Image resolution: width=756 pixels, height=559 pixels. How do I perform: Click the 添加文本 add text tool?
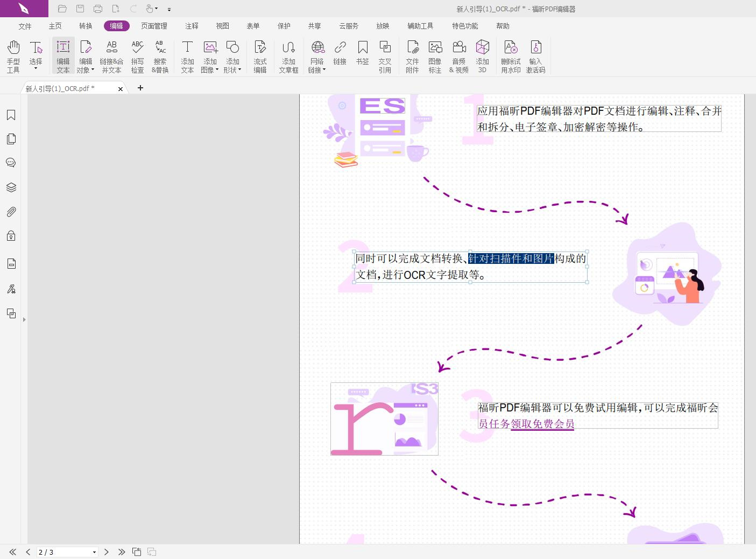(x=187, y=55)
